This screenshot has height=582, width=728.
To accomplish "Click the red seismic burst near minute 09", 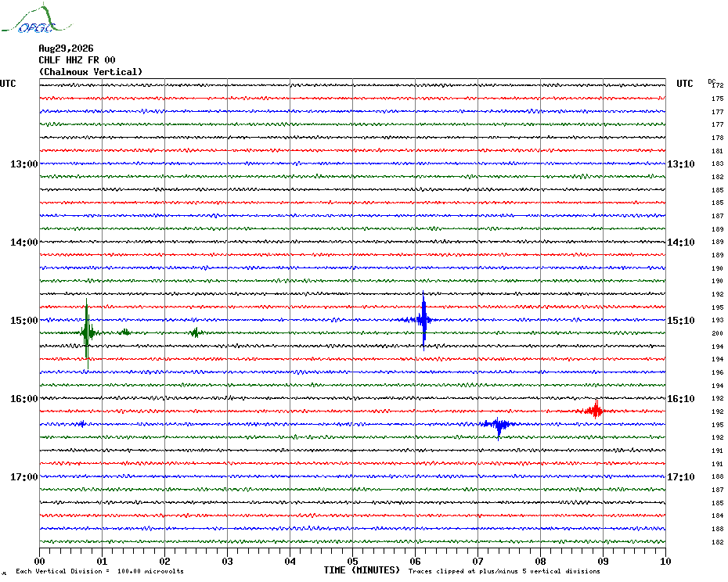I will click(595, 410).
